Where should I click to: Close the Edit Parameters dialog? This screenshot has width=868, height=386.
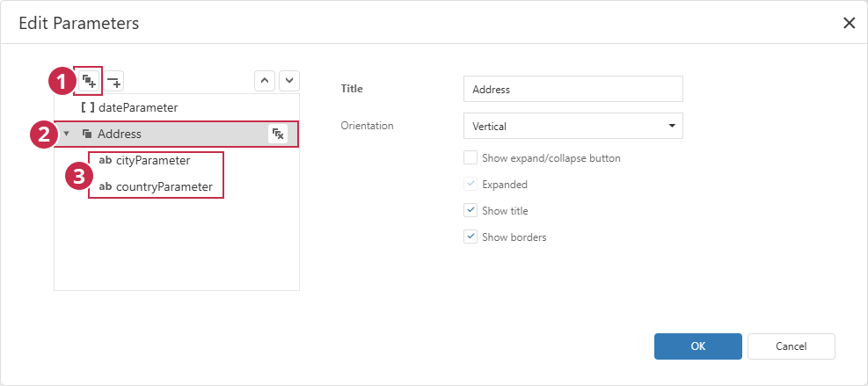coord(849,23)
